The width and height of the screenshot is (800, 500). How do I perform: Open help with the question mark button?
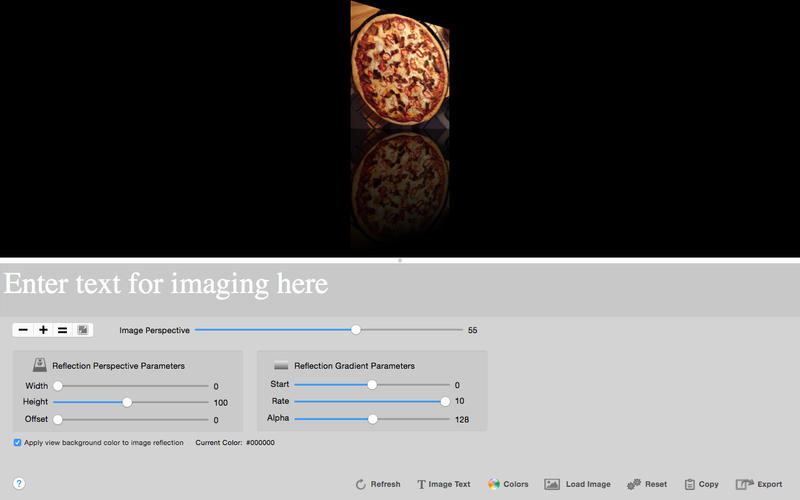pyautogui.click(x=19, y=483)
